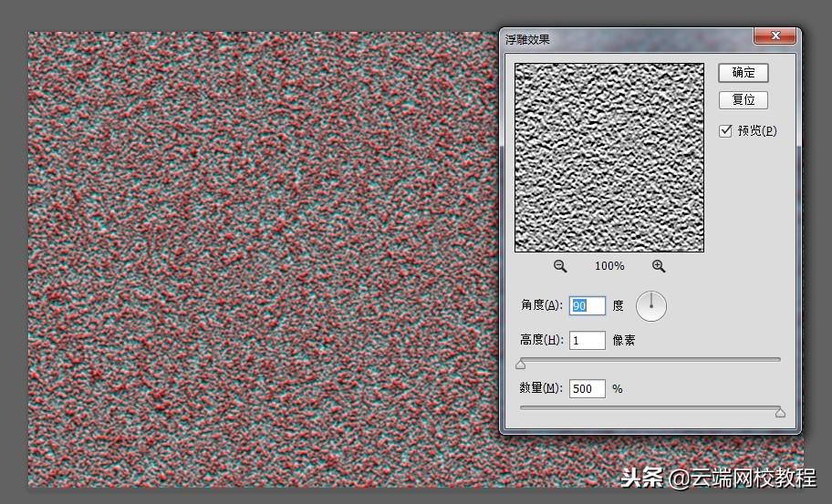Screen dimensions: 832x504
Task: Click the emboss preview thumbnail
Action: click(x=609, y=158)
